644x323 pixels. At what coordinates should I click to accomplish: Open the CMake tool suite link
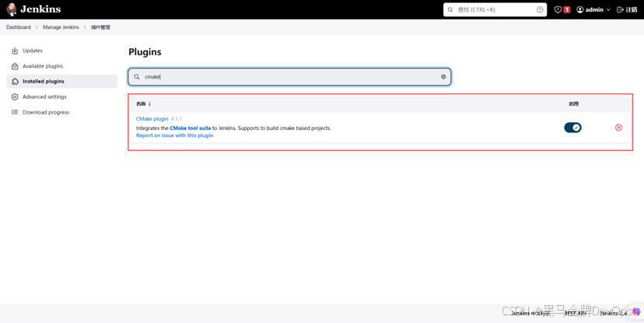point(190,128)
